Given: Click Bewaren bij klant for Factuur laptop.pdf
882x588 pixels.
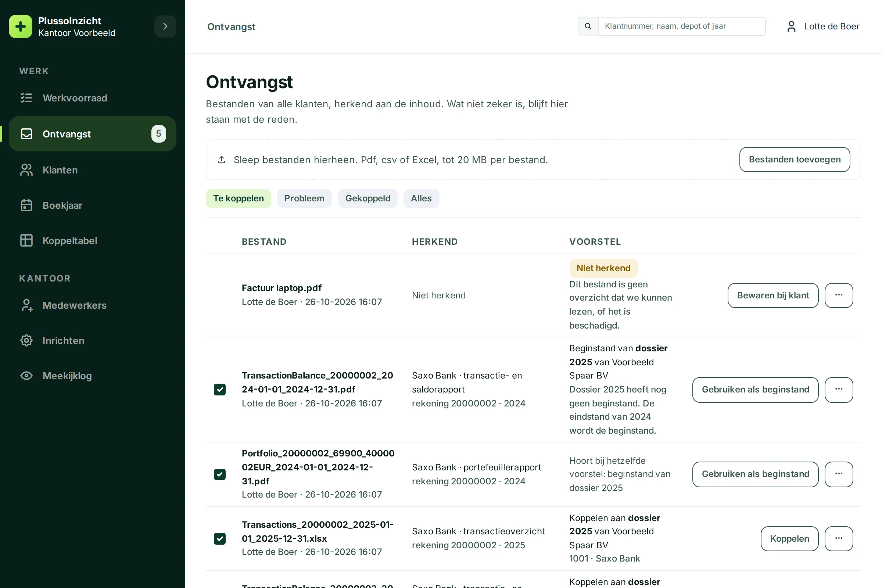Looking at the screenshot, I should (x=773, y=295).
